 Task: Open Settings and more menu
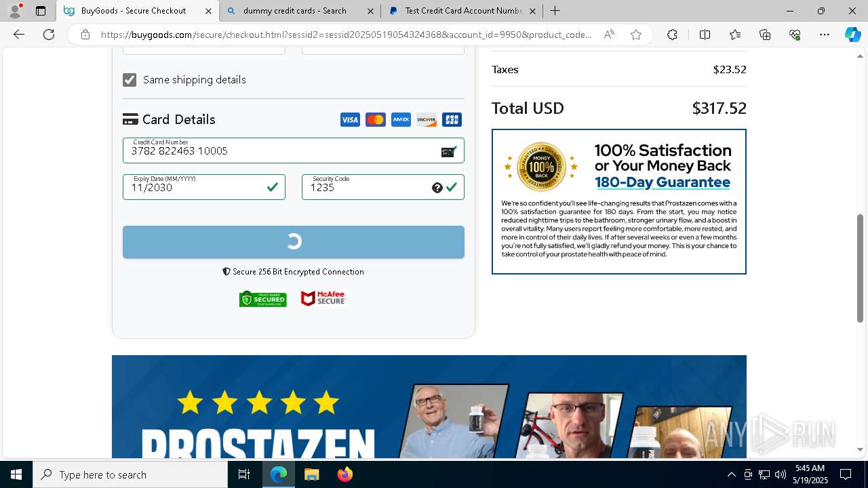tap(825, 35)
